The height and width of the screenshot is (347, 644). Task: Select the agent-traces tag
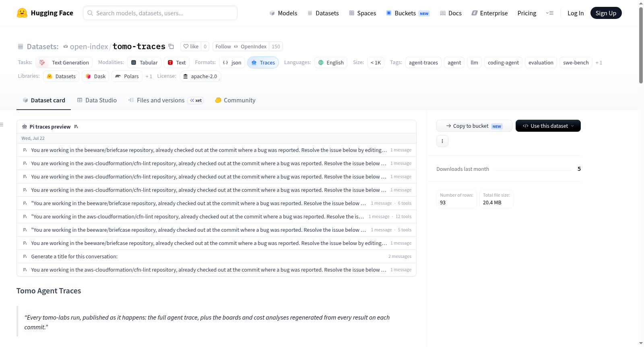(423, 62)
